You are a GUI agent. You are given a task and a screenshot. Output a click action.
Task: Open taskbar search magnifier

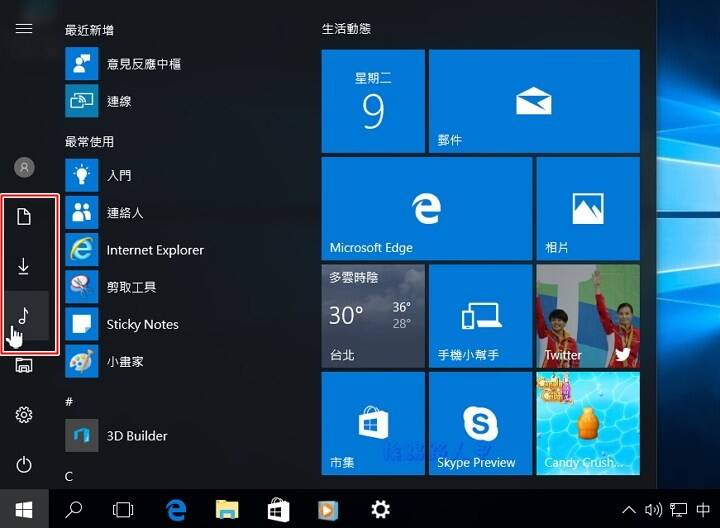73,509
